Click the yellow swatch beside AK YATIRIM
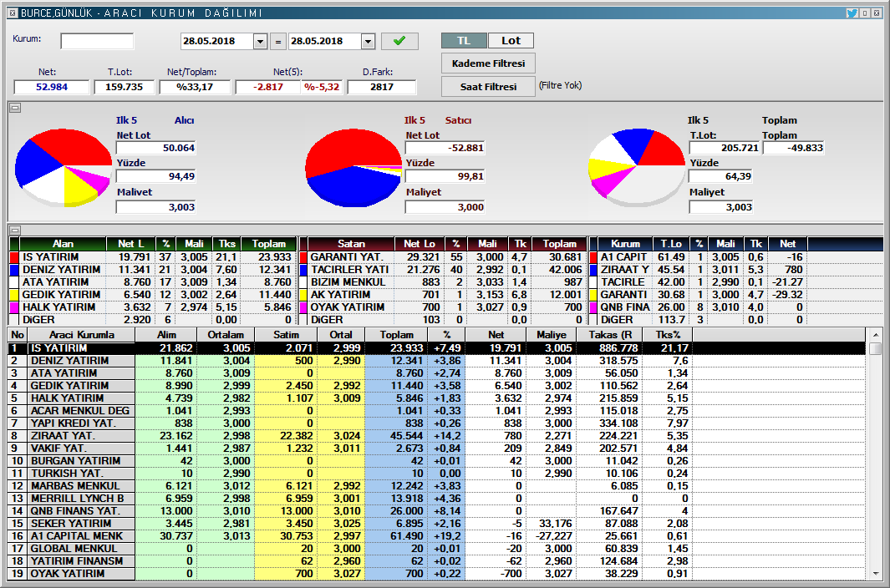890x588 pixels. (x=303, y=295)
